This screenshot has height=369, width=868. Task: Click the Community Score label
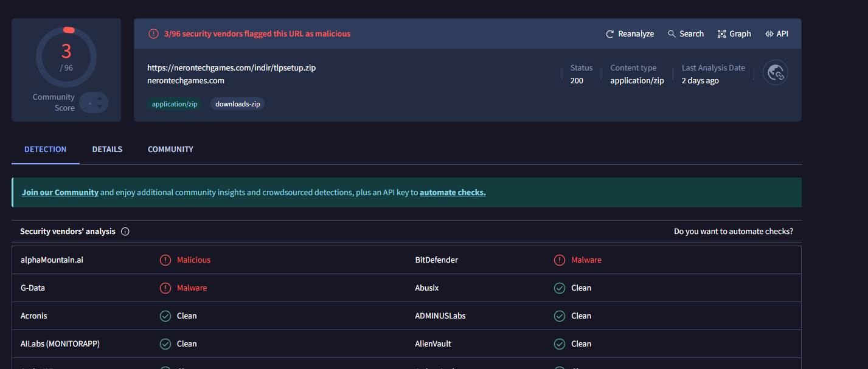click(54, 103)
